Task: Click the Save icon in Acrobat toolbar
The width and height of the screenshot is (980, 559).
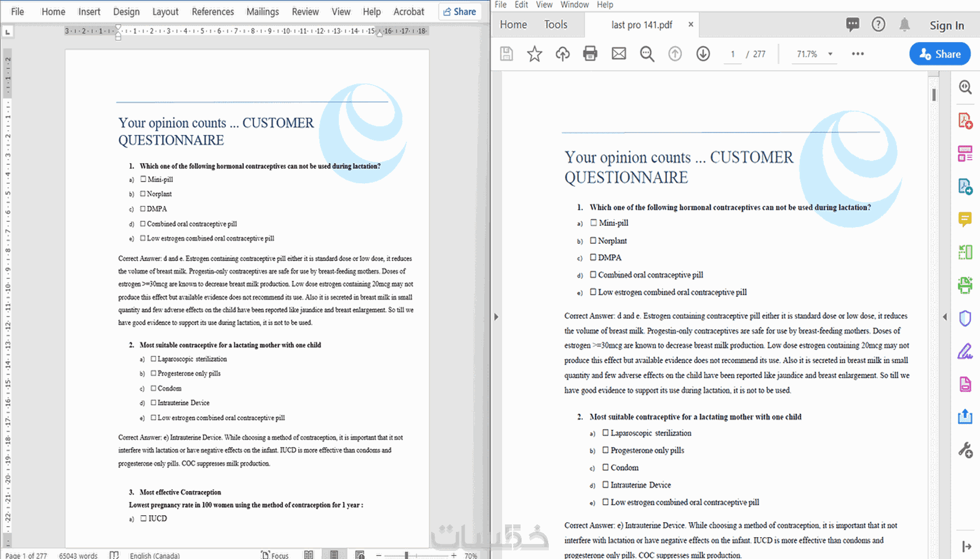Action: [506, 54]
